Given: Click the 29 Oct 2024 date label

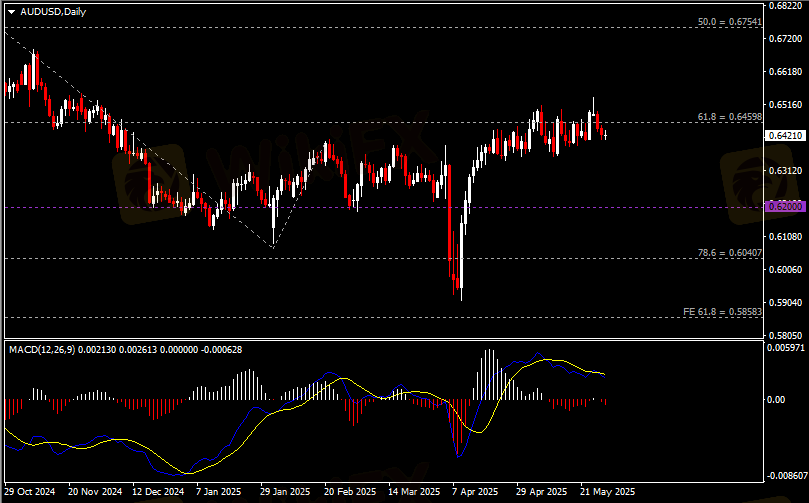Looking at the screenshot, I should click(31, 492).
